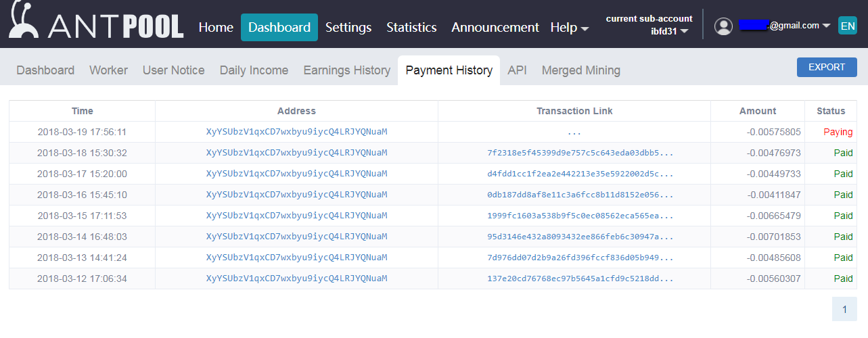Switch language with the EN button

click(x=847, y=26)
